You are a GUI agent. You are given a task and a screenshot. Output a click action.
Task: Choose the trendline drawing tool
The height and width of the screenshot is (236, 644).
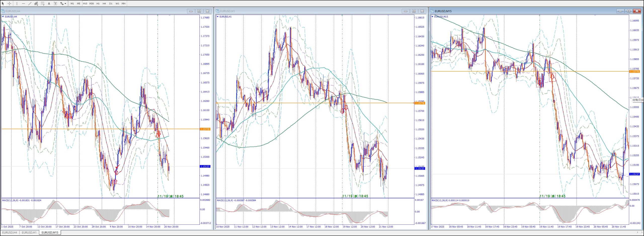click(30, 4)
